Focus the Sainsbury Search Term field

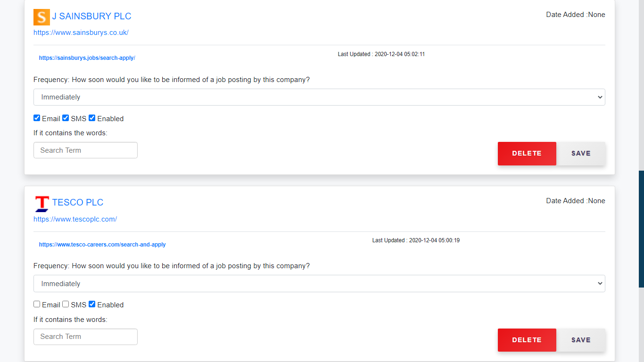point(85,150)
